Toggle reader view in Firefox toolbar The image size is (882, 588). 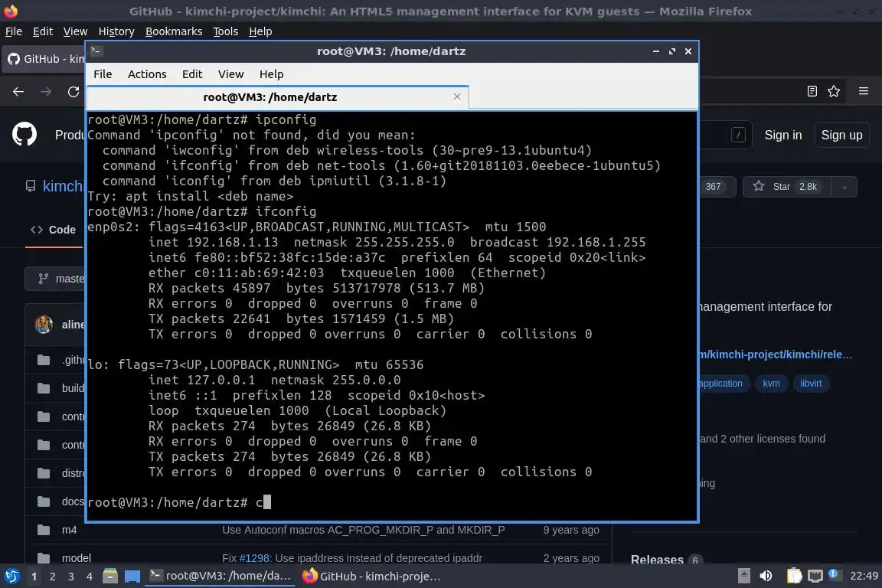point(812,91)
